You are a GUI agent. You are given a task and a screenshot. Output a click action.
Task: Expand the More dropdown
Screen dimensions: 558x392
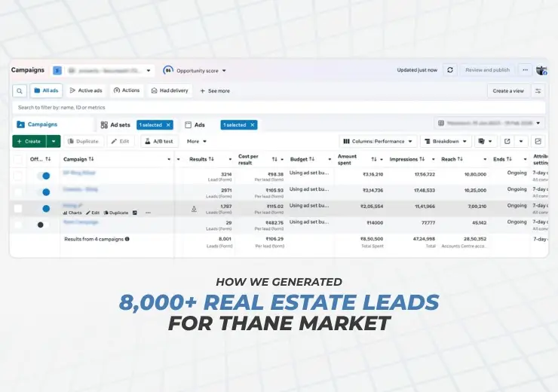coord(197,141)
